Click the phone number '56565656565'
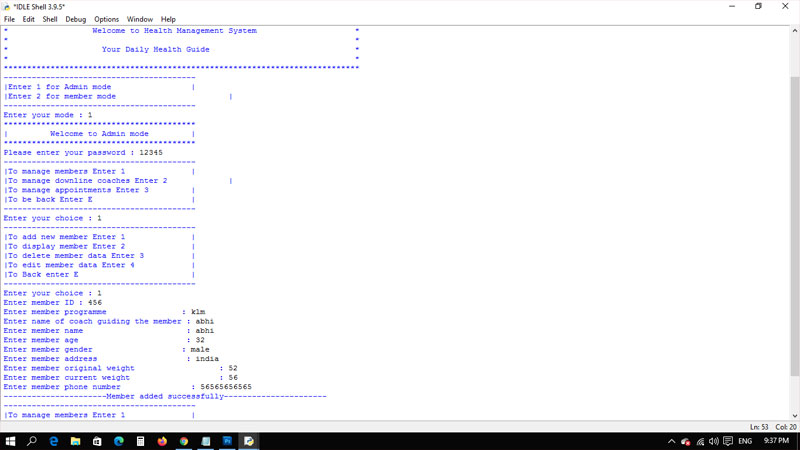 coord(226,387)
